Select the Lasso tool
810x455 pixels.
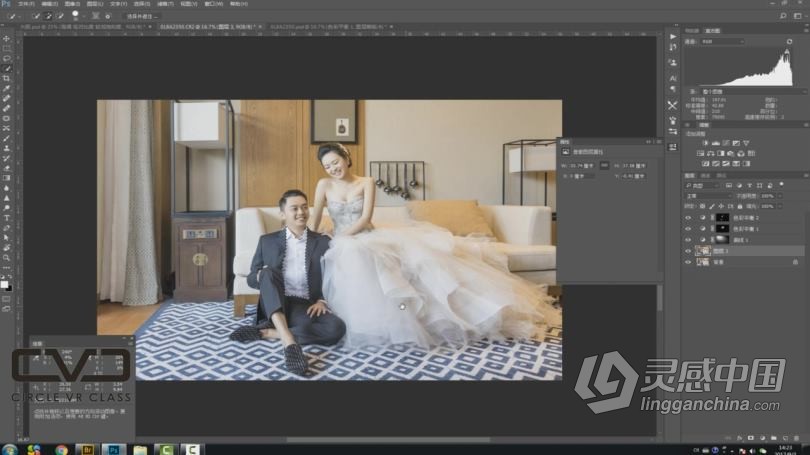click(6, 58)
